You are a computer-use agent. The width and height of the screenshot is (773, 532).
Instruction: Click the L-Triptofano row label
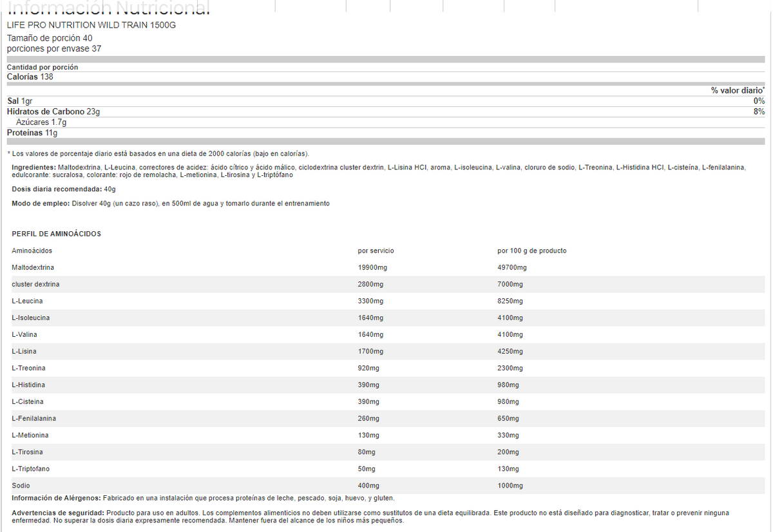pos(30,468)
